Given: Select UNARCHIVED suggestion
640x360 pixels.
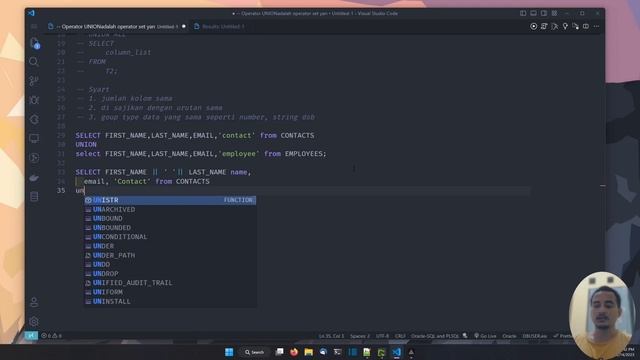Looking at the screenshot, I should click(x=170, y=209).
